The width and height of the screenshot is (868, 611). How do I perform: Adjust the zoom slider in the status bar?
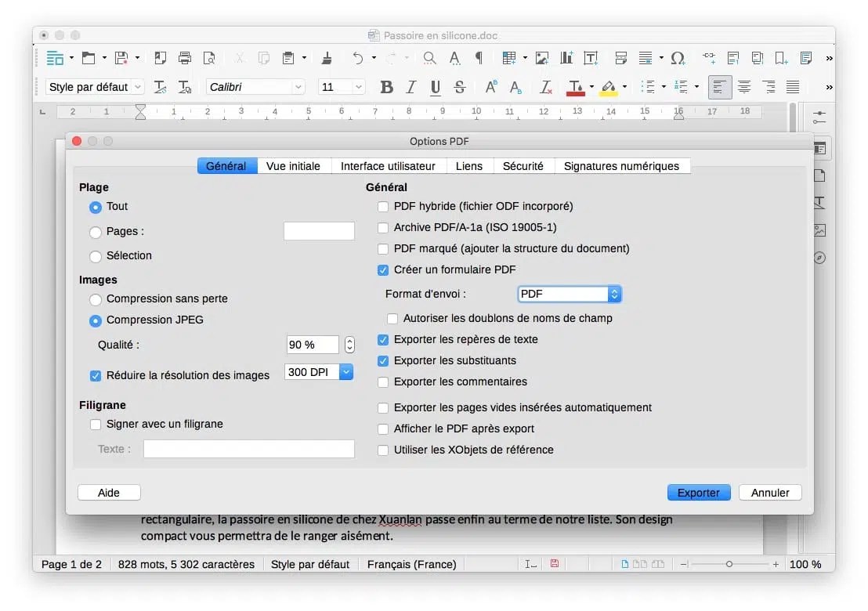click(x=730, y=563)
